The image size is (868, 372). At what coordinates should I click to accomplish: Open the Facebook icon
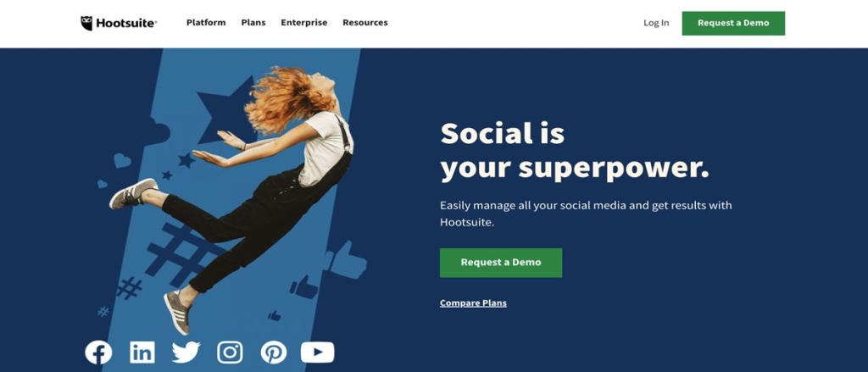pyautogui.click(x=98, y=353)
